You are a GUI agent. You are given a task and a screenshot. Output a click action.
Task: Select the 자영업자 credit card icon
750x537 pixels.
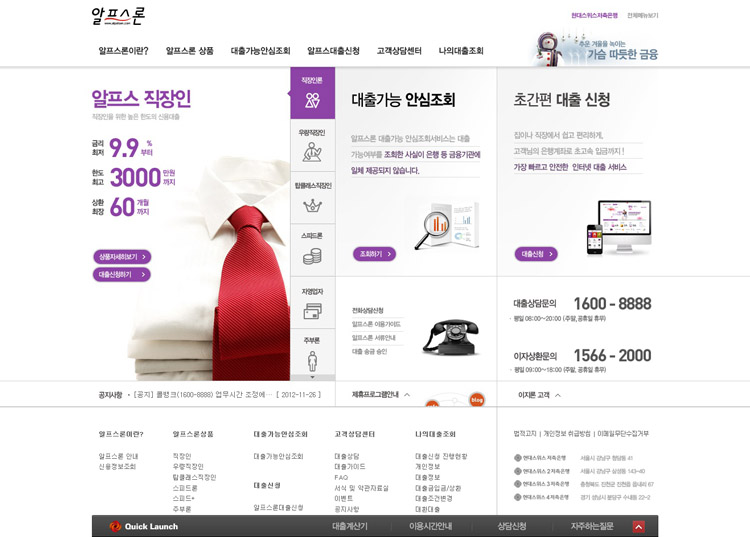[x=312, y=311]
